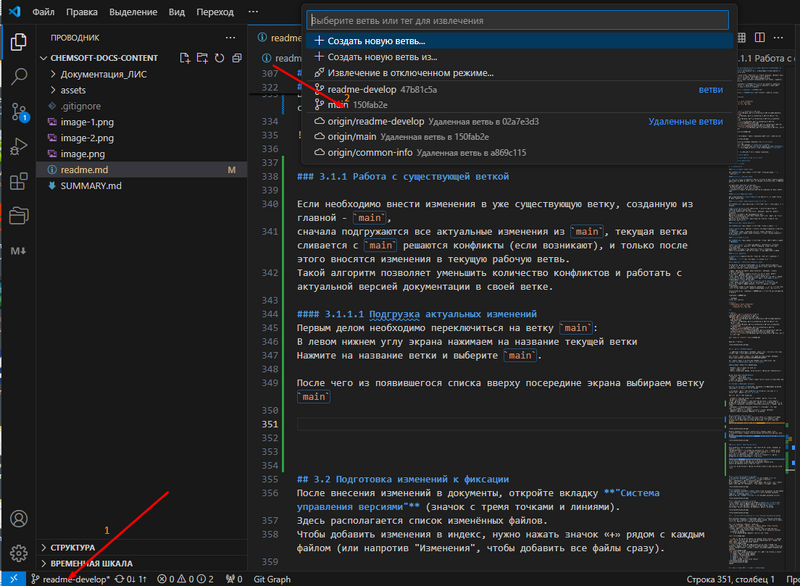Viewport: 800px width, 586px height.
Task: Click the New File icon in explorer
Action: tap(185, 58)
